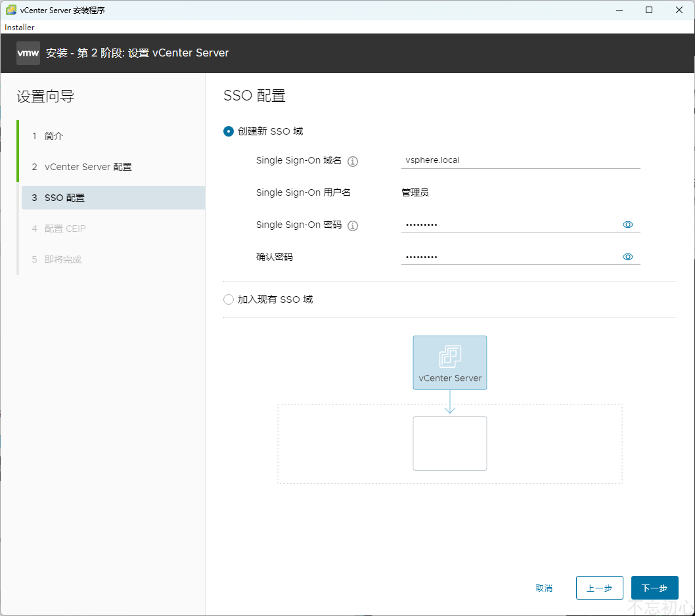Viewport: 695px width, 616px height.
Task: Click the 管理员 username text
Action: (x=415, y=193)
